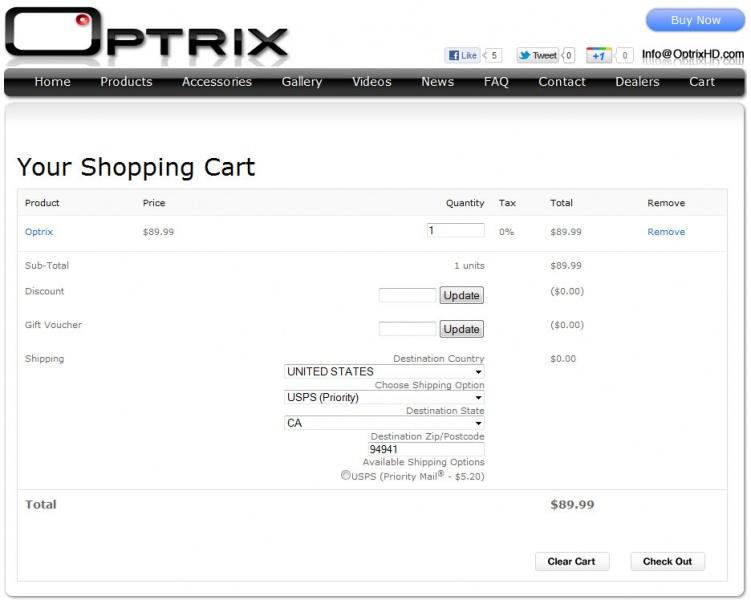Click the Shipping $0.00 amount
This screenshot has width=751, height=600.
point(563,359)
